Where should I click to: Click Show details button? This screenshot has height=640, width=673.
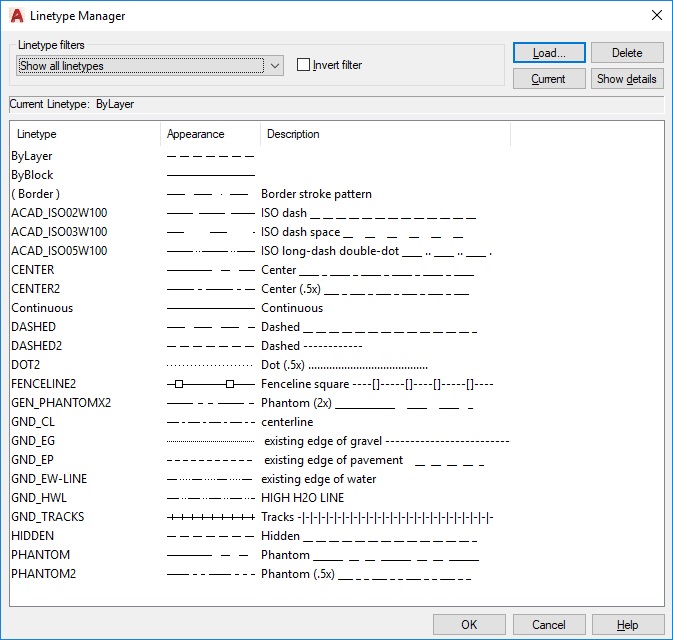point(627,79)
